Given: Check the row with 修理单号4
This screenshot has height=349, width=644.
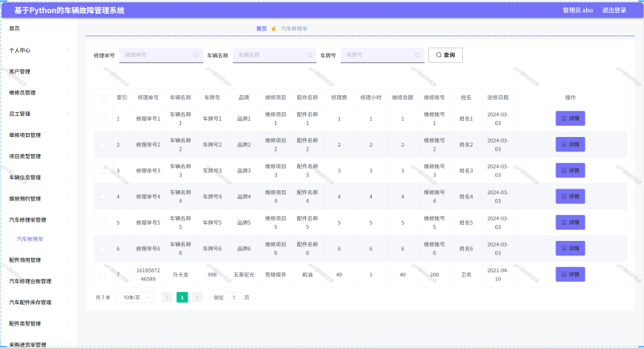Looking at the screenshot, I should (103, 197).
